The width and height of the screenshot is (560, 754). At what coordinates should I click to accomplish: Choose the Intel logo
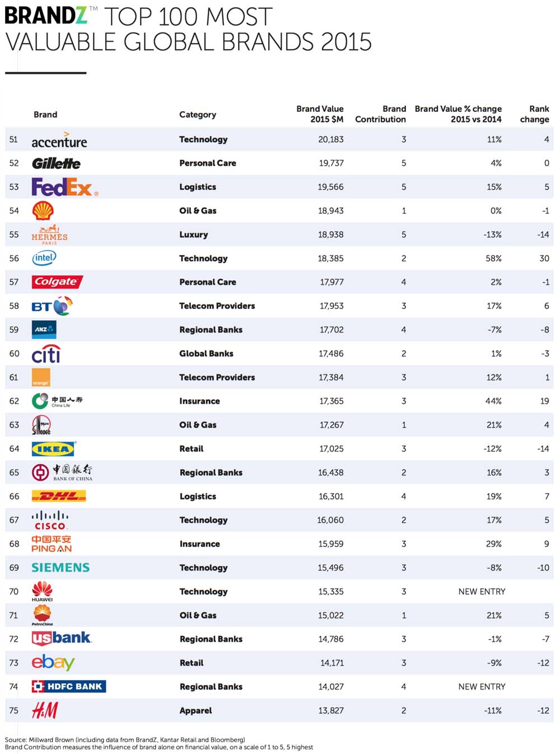pyautogui.click(x=44, y=258)
